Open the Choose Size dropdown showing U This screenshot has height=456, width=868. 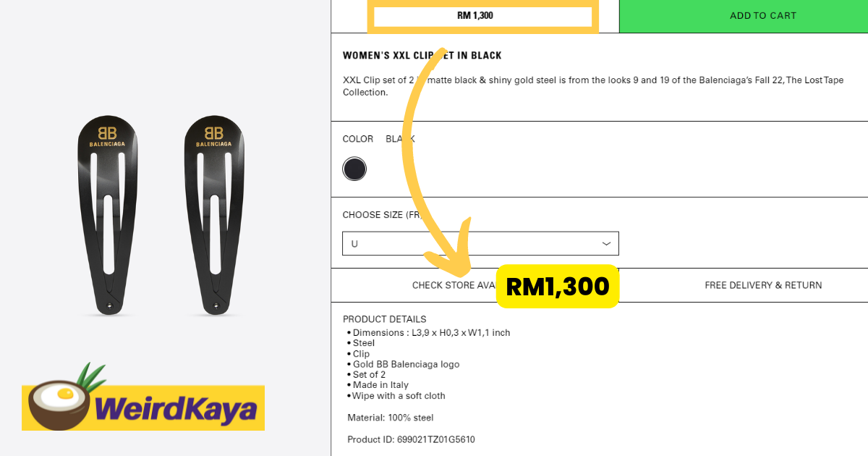pos(480,244)
